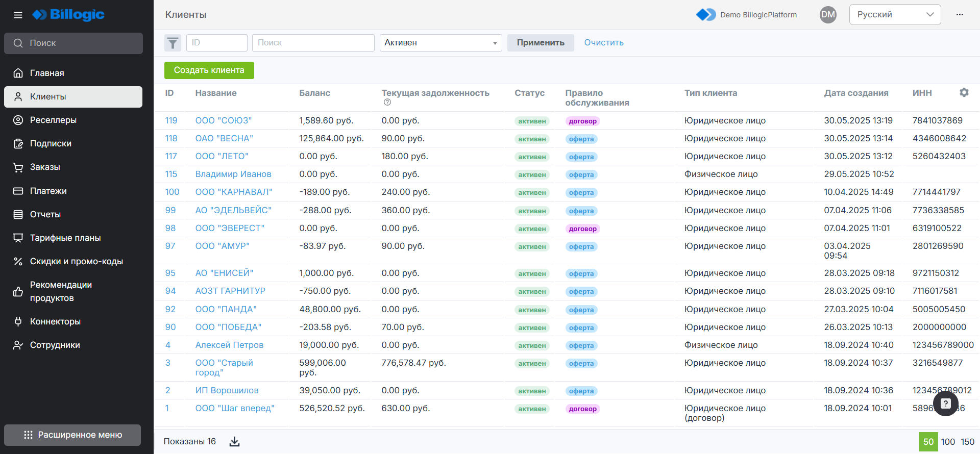The height and width of the screenshot is (454, 980).
Task: Expand the Русский language dropdown
Action: click(894, 15)
